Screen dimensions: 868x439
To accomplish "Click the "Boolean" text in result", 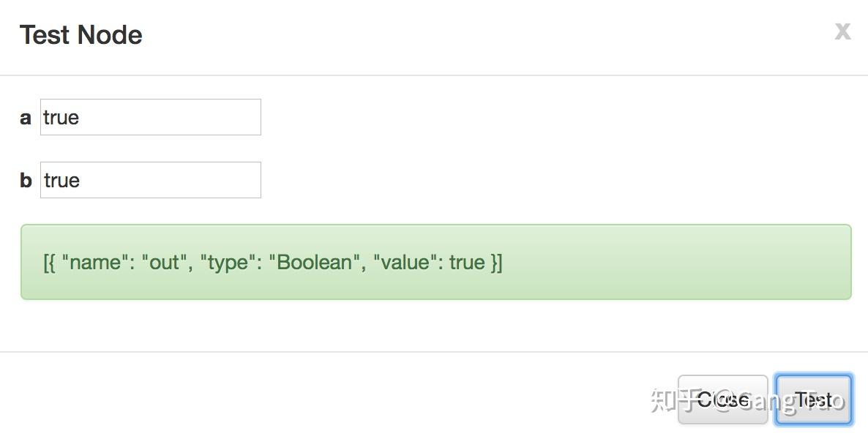I will point(314,263).
